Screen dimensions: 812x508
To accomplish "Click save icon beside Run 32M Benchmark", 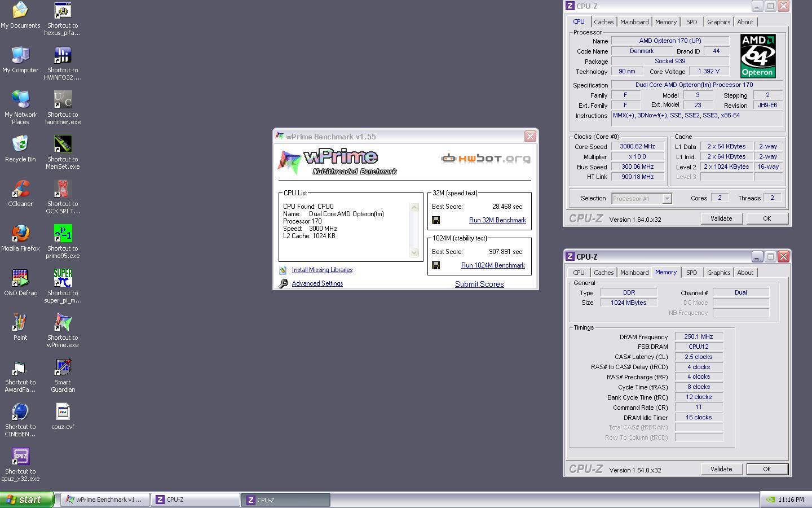I will tap(436, 220).
